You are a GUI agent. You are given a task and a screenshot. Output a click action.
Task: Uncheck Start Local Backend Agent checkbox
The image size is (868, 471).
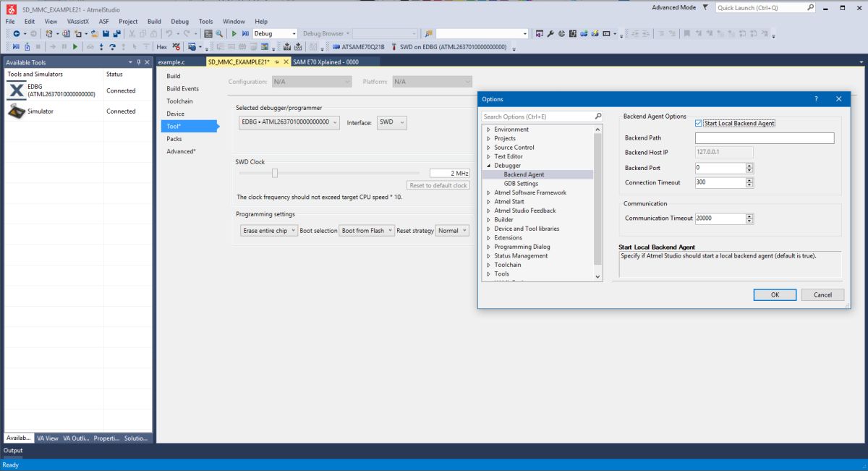pyautogui.click(x=698, y=123)
